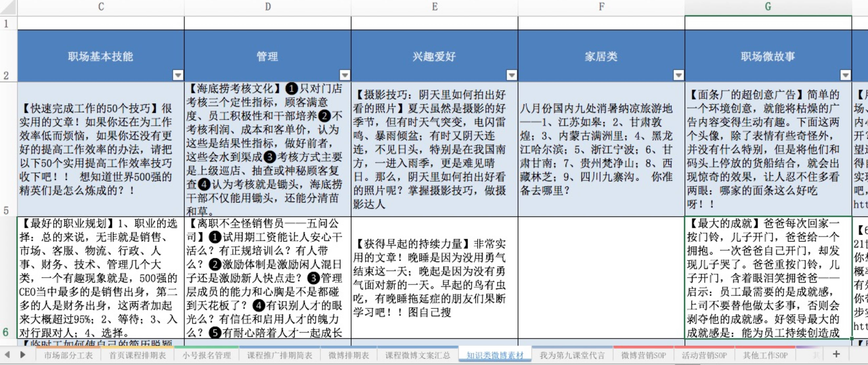Select cell with 八月份国内九处消暑纳凉旅游地

[x=601, y=149]
